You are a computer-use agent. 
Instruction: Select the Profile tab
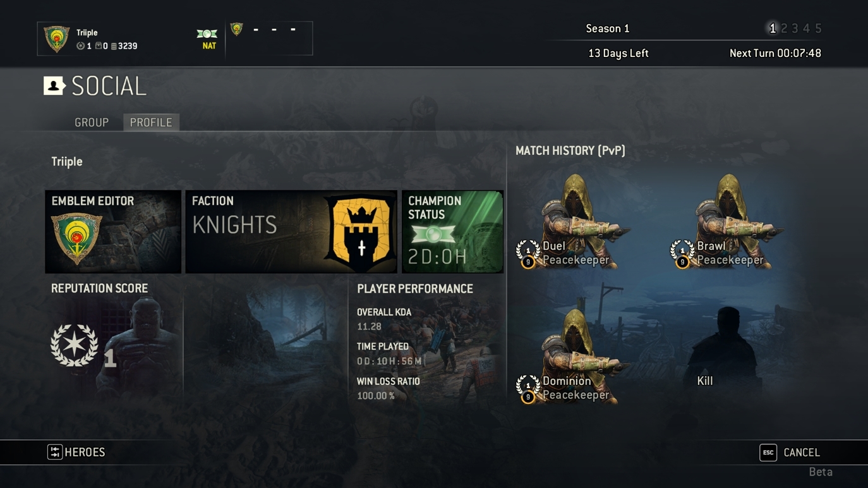(151, 123)
